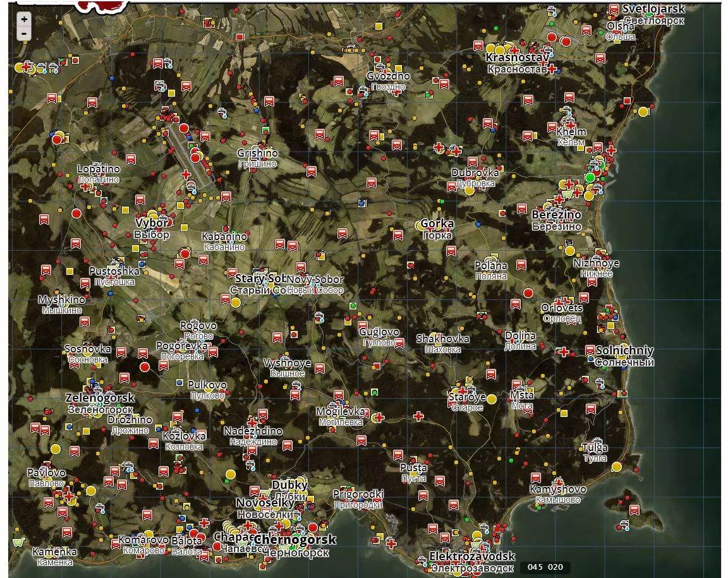This screenshot has width=728, height=578.
Task: Select the water pump icon on the offshore island
Action: tap(624, 526)
